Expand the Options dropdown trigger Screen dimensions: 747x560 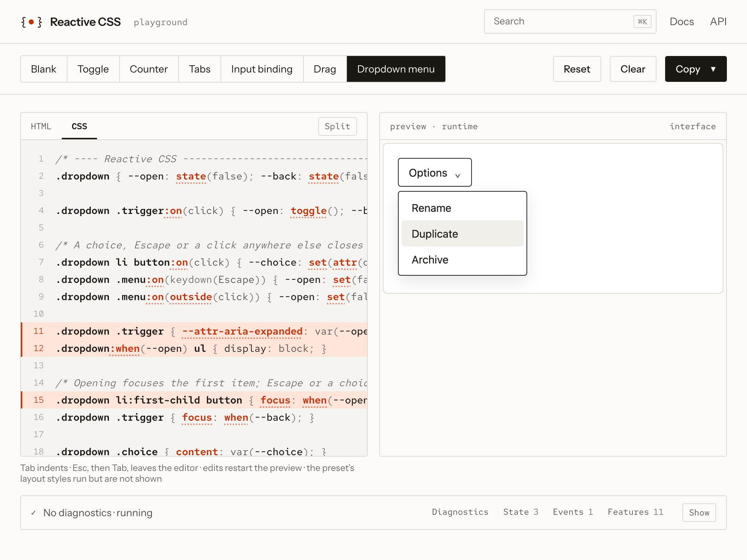pos(435,173)
